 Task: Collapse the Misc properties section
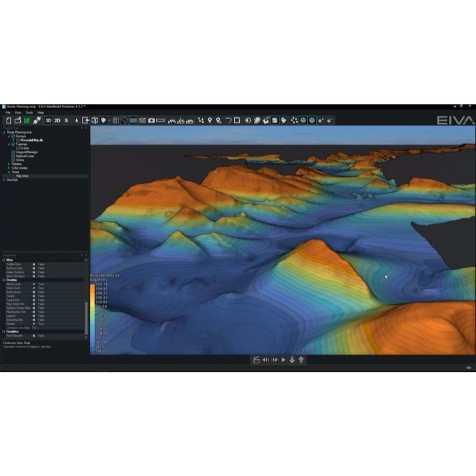point(4,260)
